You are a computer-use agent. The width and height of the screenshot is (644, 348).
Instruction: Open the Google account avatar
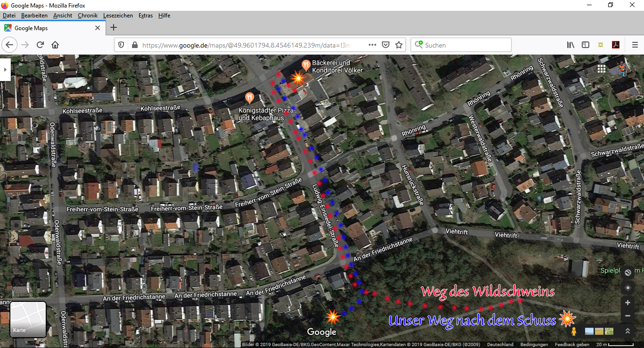tap(623, 69)
